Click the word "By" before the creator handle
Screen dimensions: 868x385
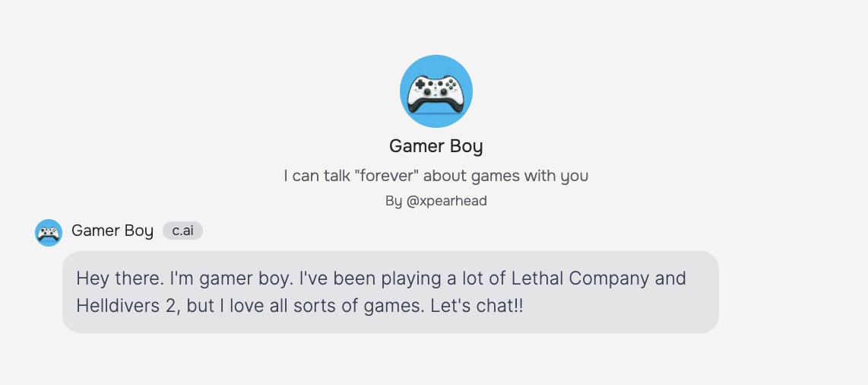pos(393,201)
